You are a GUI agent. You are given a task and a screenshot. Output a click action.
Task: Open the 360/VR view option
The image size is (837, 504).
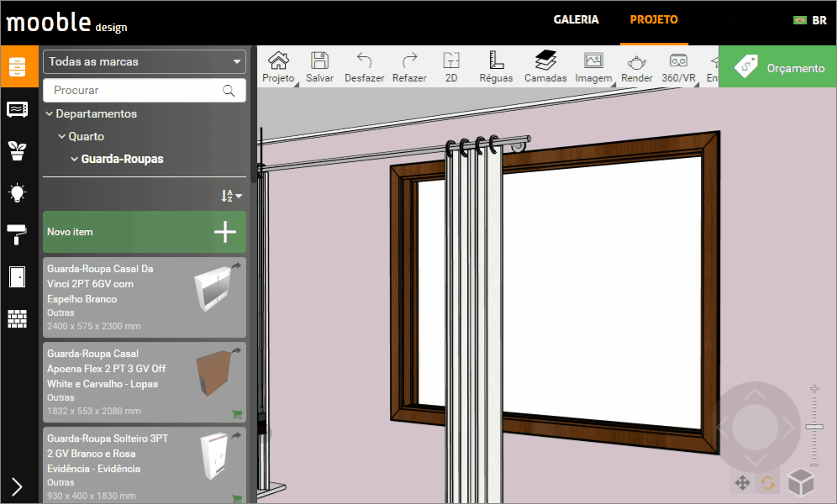coord(679,66)
